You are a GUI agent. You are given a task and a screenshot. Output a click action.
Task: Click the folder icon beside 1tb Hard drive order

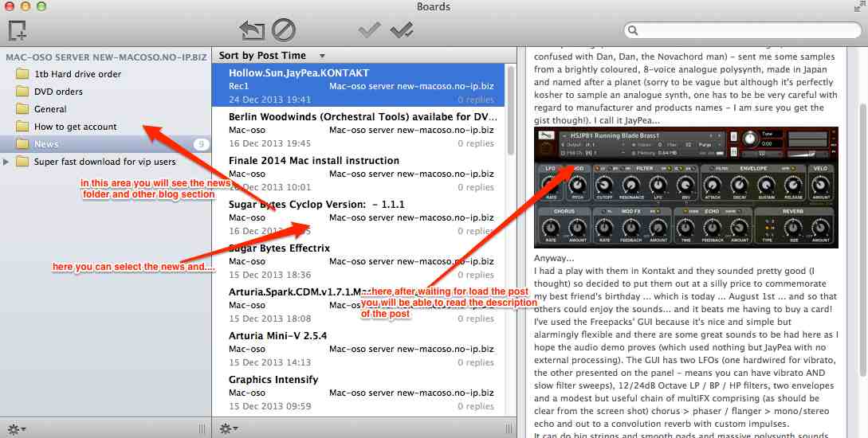tap(22, 74)
